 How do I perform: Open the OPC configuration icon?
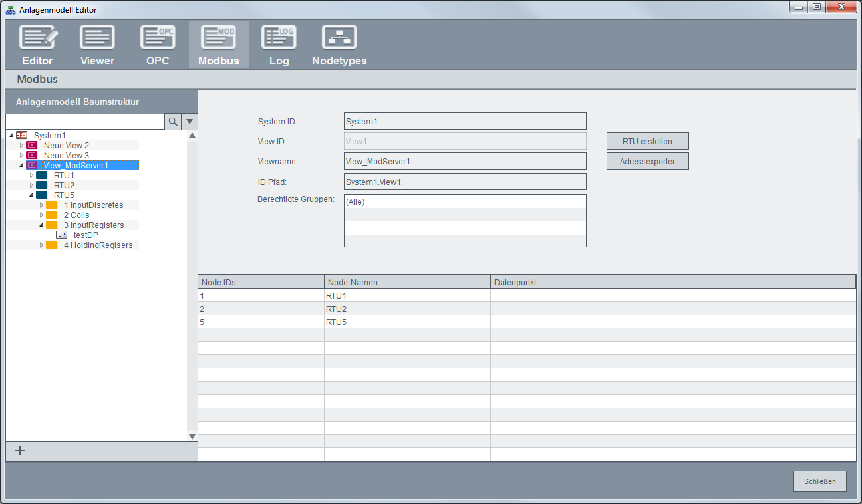click(158, 39)
